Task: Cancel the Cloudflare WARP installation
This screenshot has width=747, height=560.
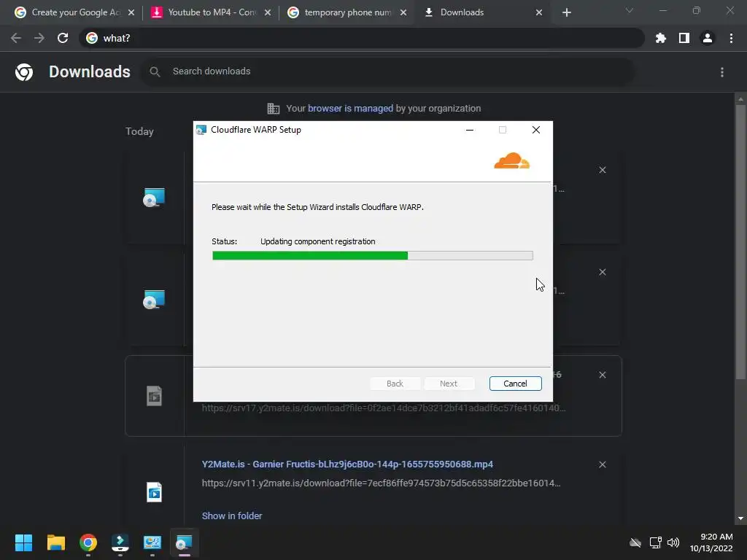Action: [515, 384]
